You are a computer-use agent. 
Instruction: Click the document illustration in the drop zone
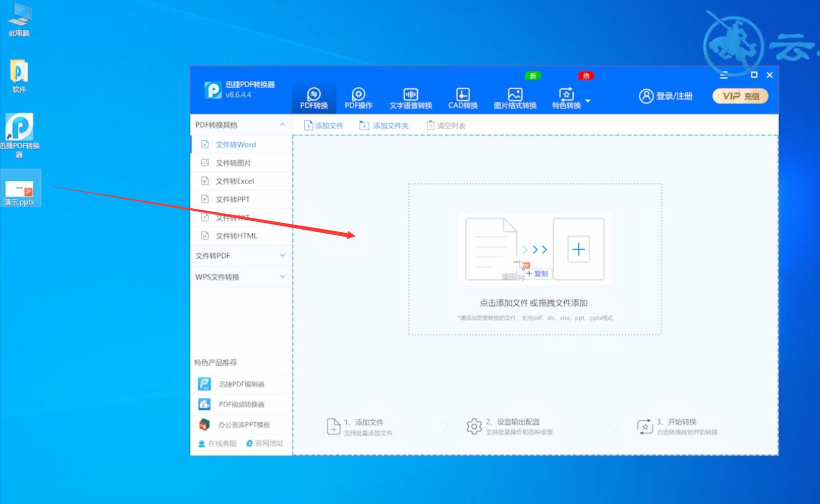(x=491, y=249)
